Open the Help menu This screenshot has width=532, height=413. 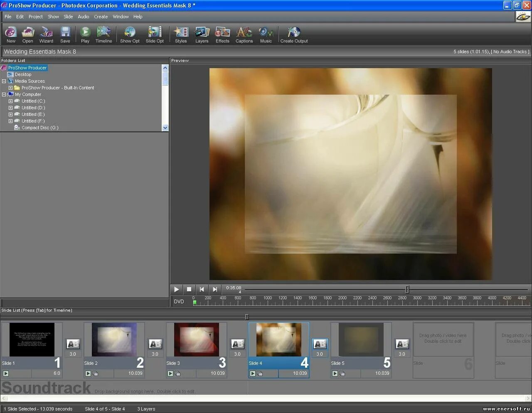pos(138,17)
